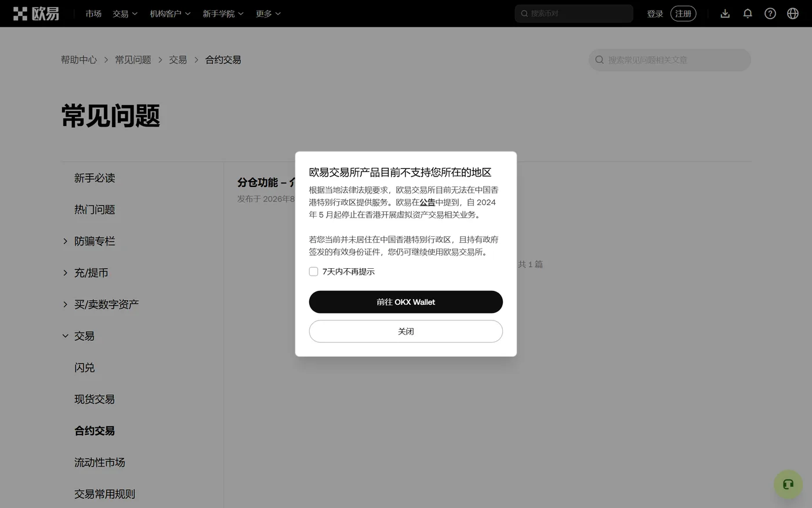The image size is (812, 508).
Task: Focus the 搜索常见问题相关文章 search field
Action: 670,60
